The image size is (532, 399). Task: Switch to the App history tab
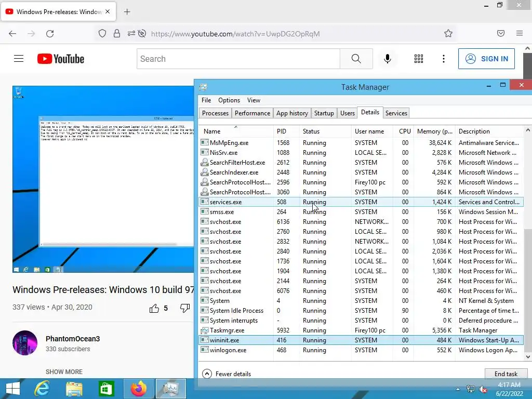click(292, 113)
